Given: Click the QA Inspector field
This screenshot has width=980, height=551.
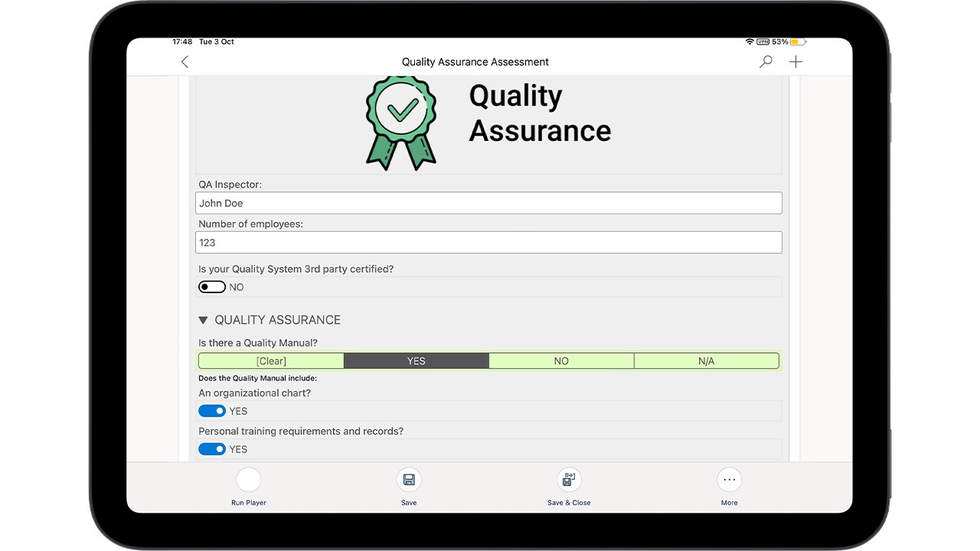Looking at the screenshot, I should (488, 203).
